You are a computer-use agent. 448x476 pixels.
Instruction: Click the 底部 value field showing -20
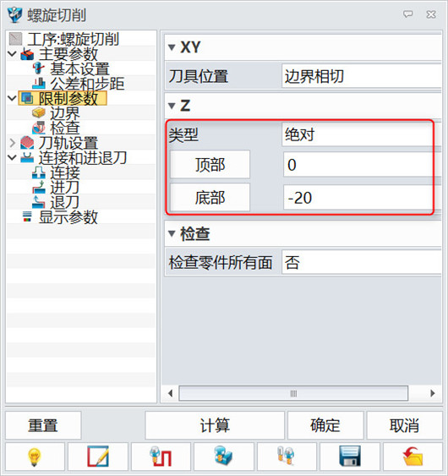358,198
